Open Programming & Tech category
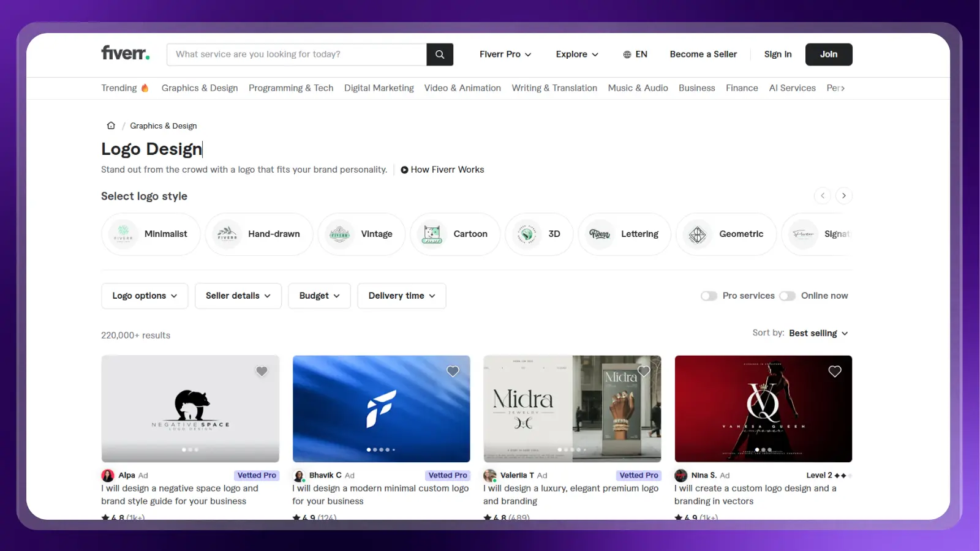The image size is (980, 551). coord(291,88)
